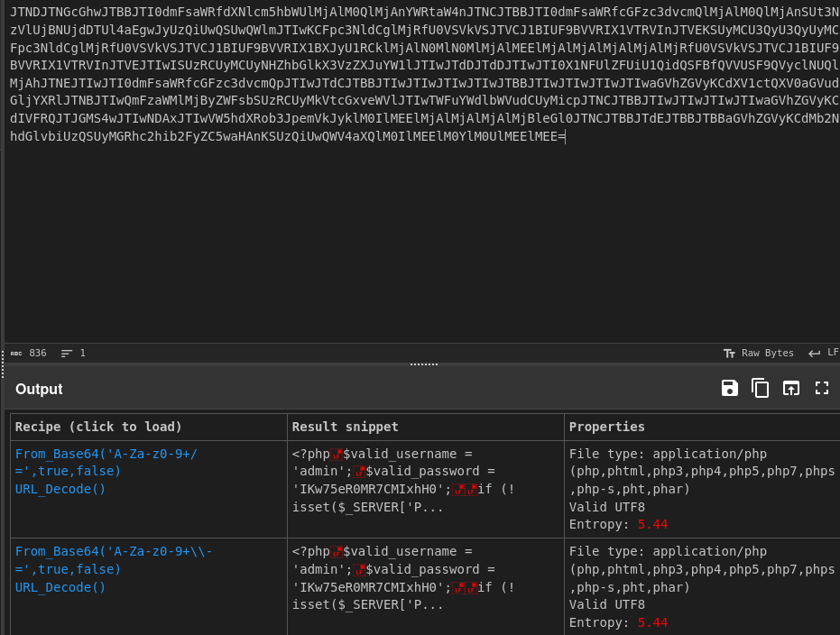This screenshot has height=635, width=840.
Task: Click the Output pane title
Action: tap(39, 390)
